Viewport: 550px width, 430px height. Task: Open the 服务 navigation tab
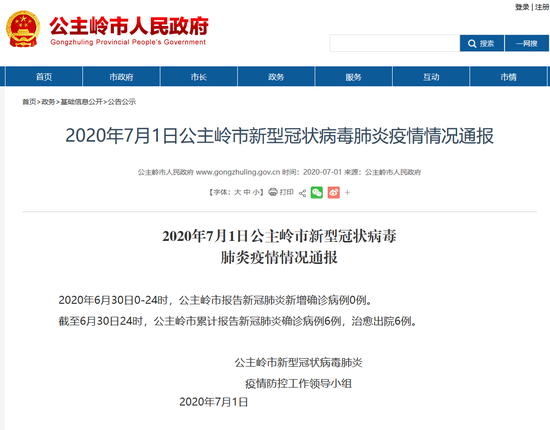354,76
